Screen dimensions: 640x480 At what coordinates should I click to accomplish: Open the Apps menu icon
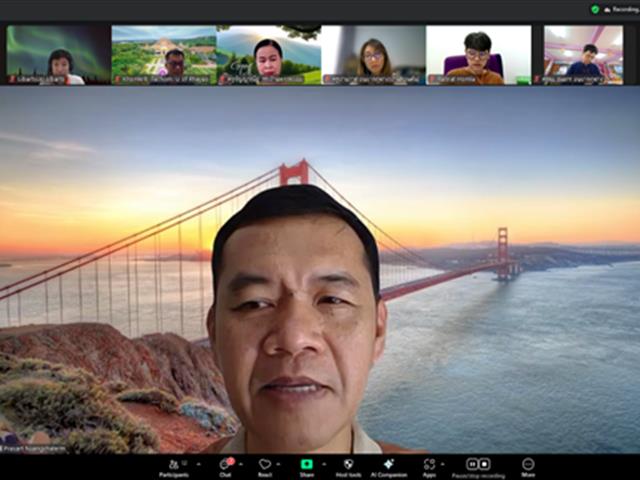point(429,466)
